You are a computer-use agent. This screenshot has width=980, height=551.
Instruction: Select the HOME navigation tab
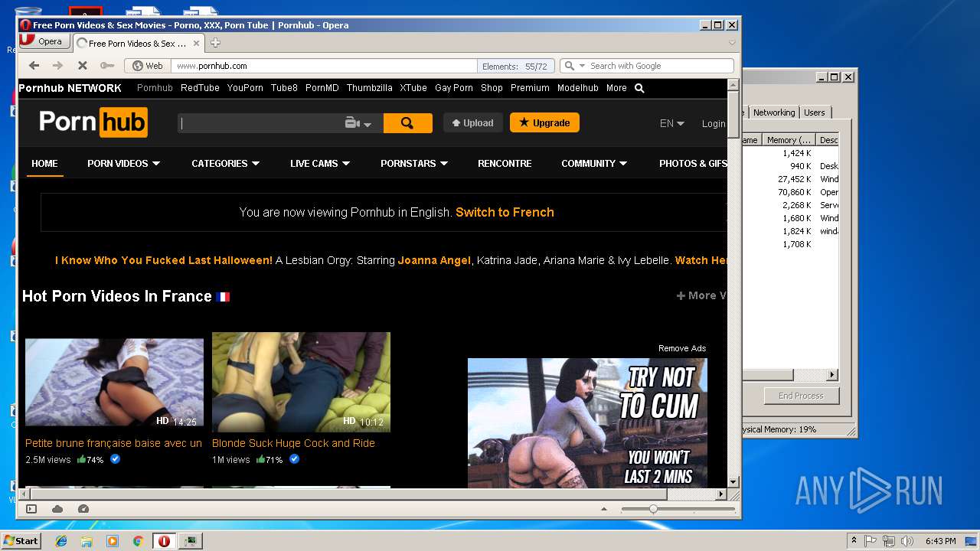tap(44, 163)
